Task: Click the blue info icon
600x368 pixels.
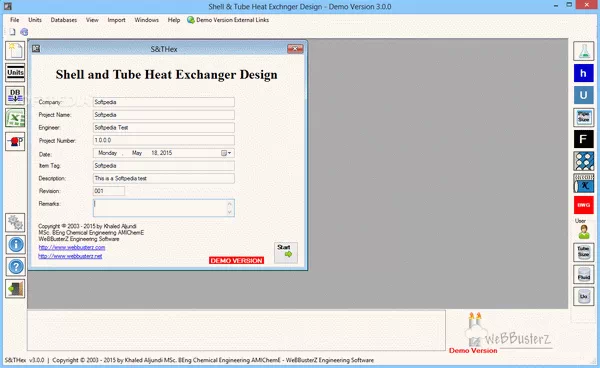Action: point(15,245)
